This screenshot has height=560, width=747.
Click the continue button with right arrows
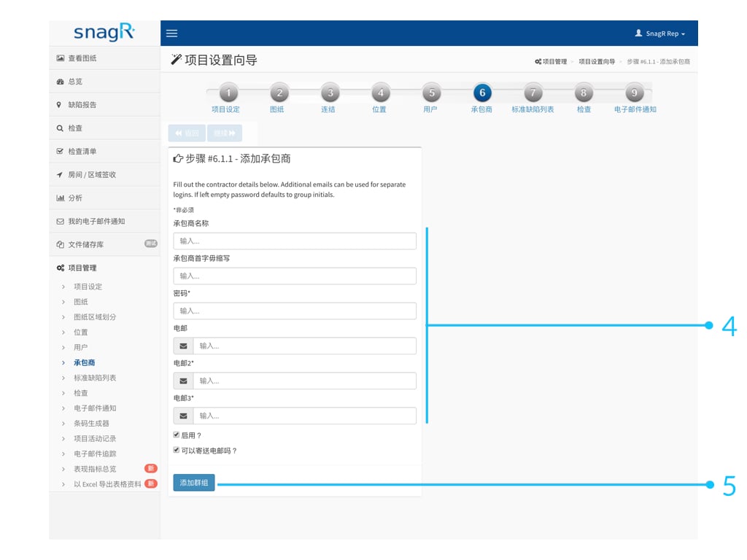(x=225, y=133)
